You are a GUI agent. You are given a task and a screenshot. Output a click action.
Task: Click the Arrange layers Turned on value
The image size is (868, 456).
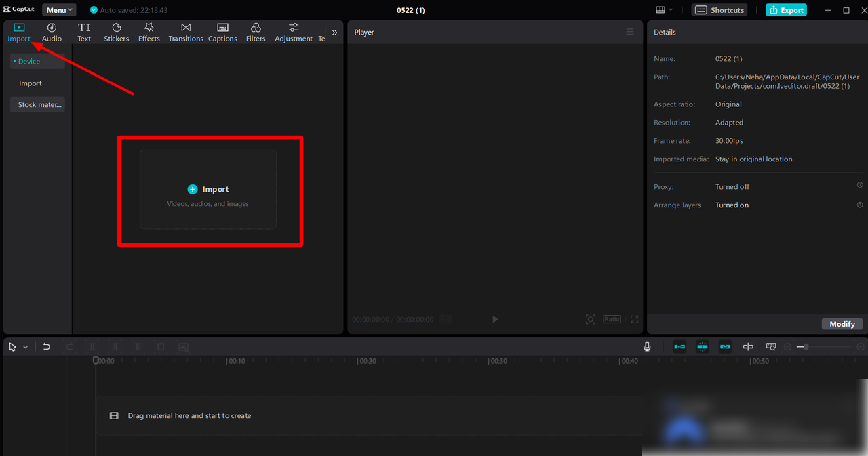pyautogui.click(x=732, y=205)
